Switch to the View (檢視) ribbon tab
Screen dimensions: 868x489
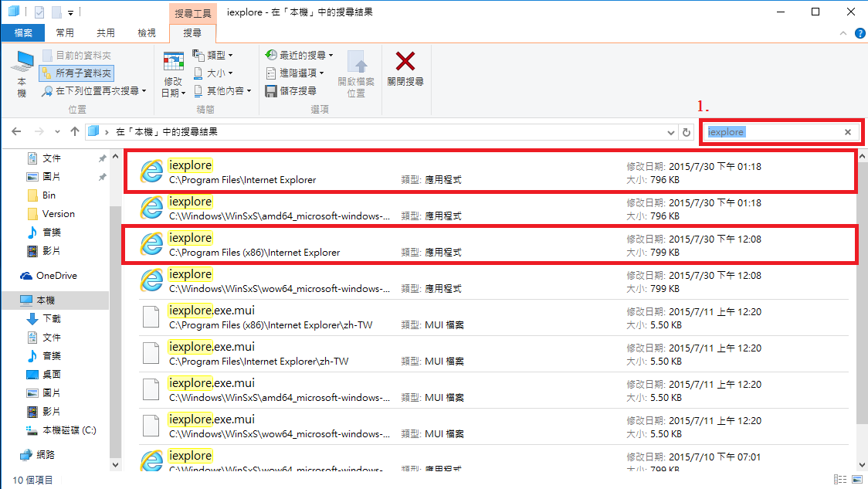click(147, 32)
